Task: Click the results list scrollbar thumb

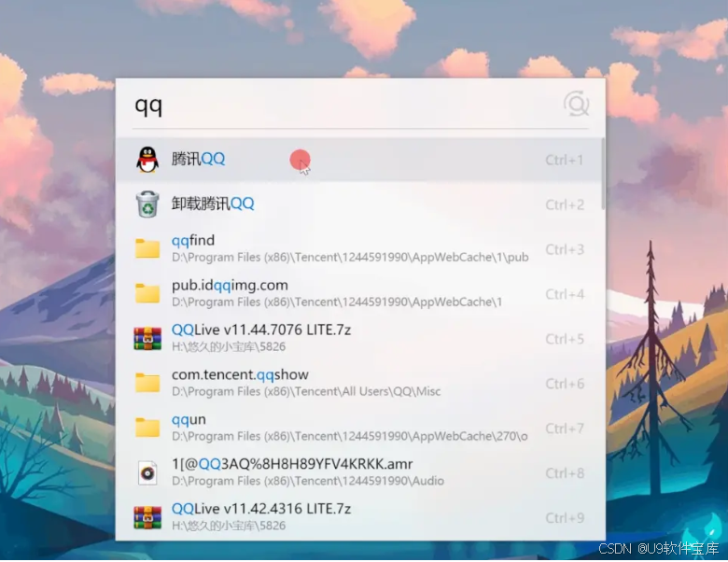Action: pos(603,174)
